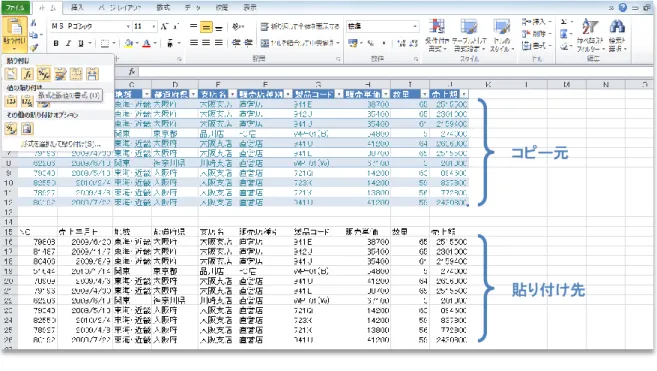The width and height of the screenshot is (657, 371).
Task: Toggle Bold formatting
Action: (x=56, y=43)
